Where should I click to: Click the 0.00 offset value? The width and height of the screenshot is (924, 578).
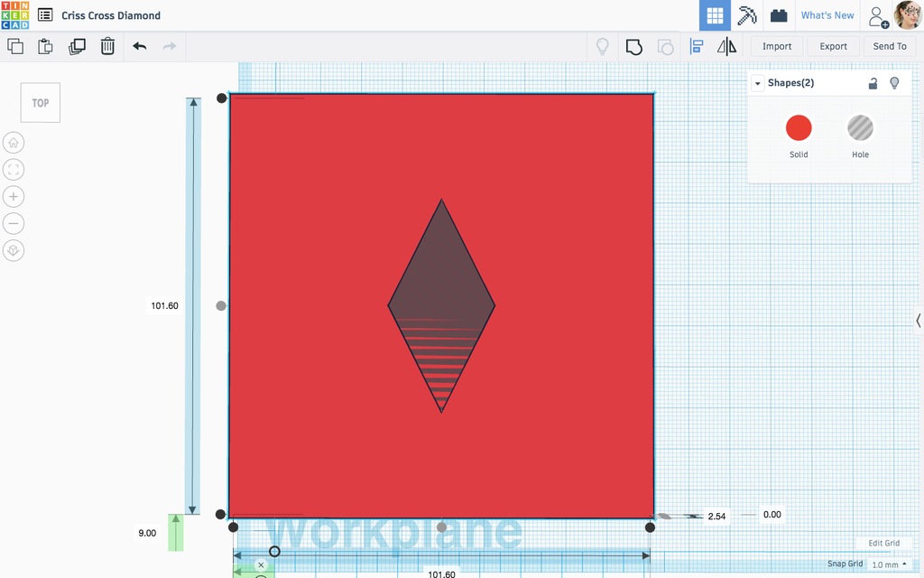[772, 514]
